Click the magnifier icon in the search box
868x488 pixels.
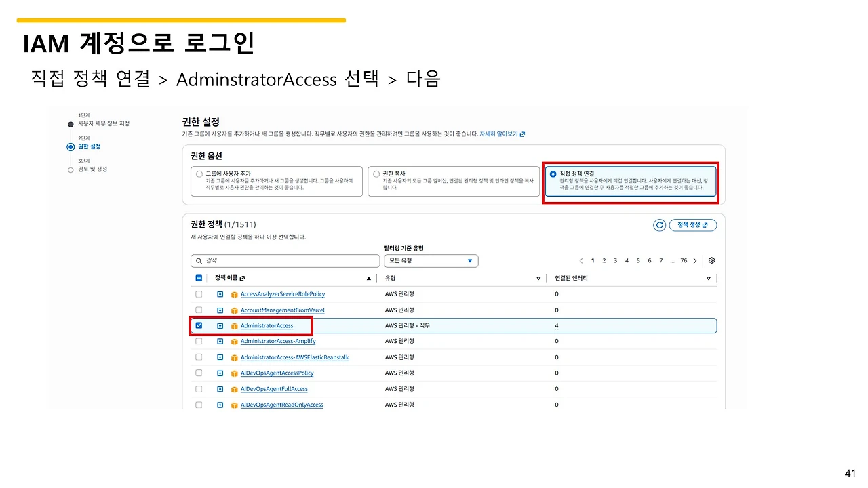click(198, 260)
